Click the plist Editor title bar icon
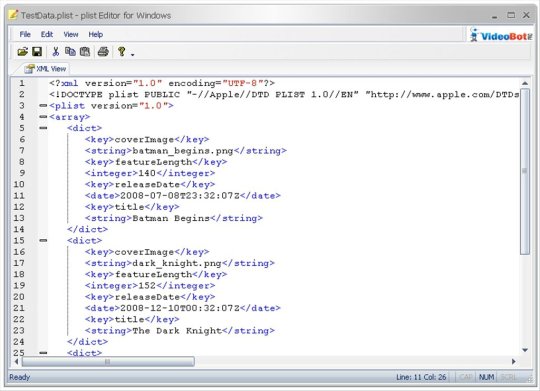The width and height of the screenshot is (540, 391). click(x=13, y=15)
